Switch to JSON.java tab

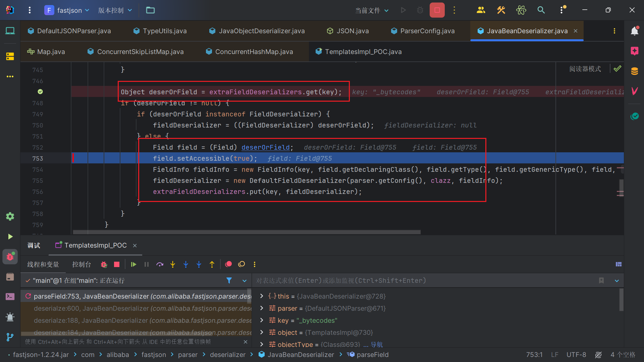348,31
